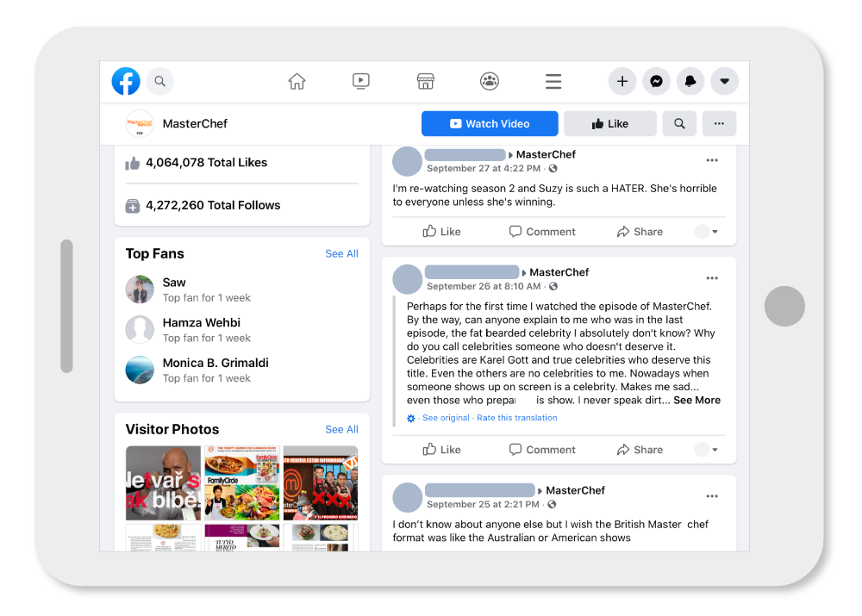
Task: Open the hamburger menu
Action: (553, 80)
